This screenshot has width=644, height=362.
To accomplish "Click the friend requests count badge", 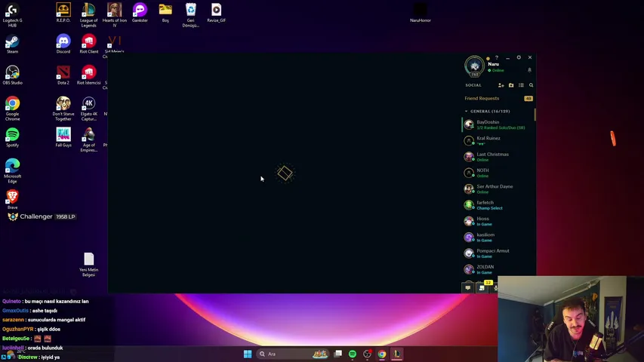I will (x=528, y=99).
